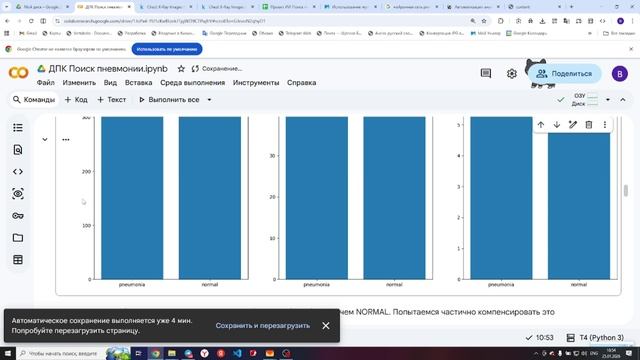Open the Вставка menu
Viewport: 640px width, 360px height.
coord(138,83)
